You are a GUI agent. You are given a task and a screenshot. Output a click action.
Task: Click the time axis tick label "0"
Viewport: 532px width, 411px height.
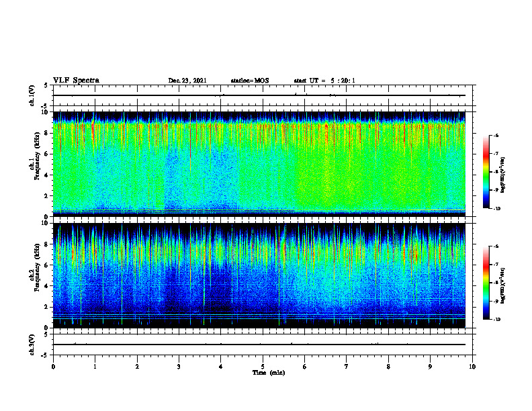click(53, 367)
